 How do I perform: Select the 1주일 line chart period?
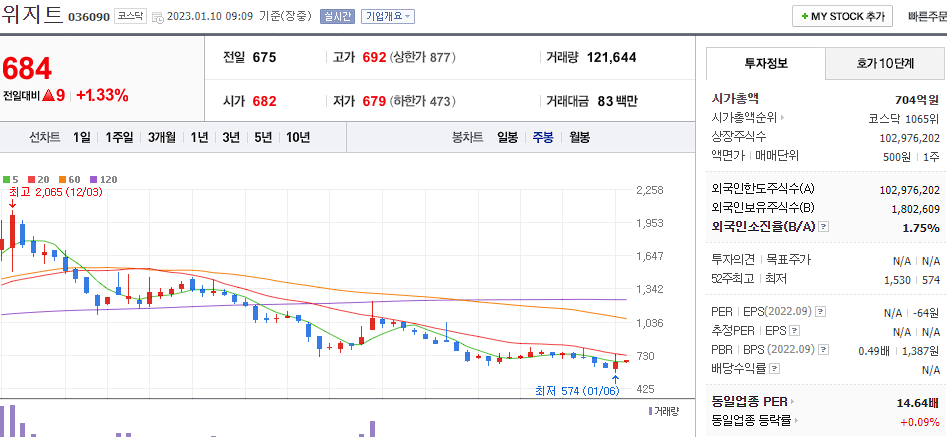pyautogui.click(x=119, y=138)
